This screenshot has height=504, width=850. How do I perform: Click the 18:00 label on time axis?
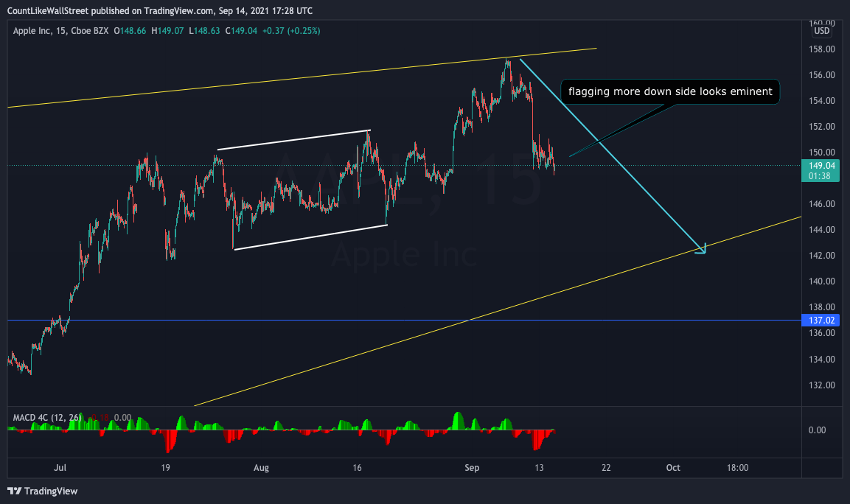pyautogui.click(x=737, y=468)
